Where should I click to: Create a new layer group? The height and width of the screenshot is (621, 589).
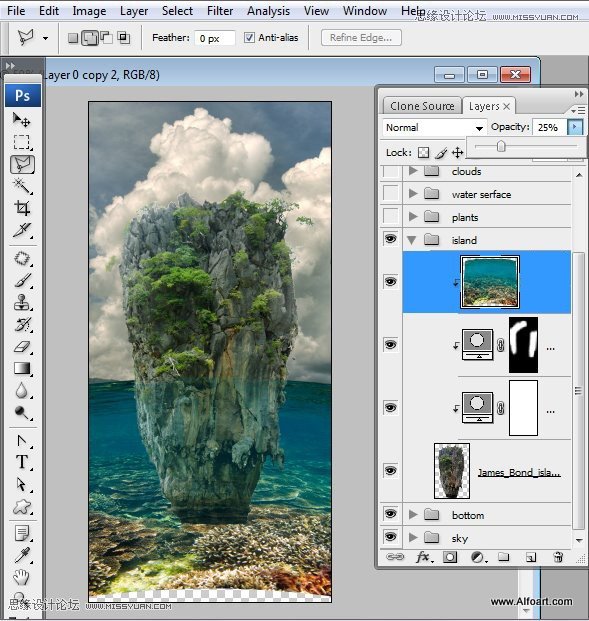click(x=503, y=557)
